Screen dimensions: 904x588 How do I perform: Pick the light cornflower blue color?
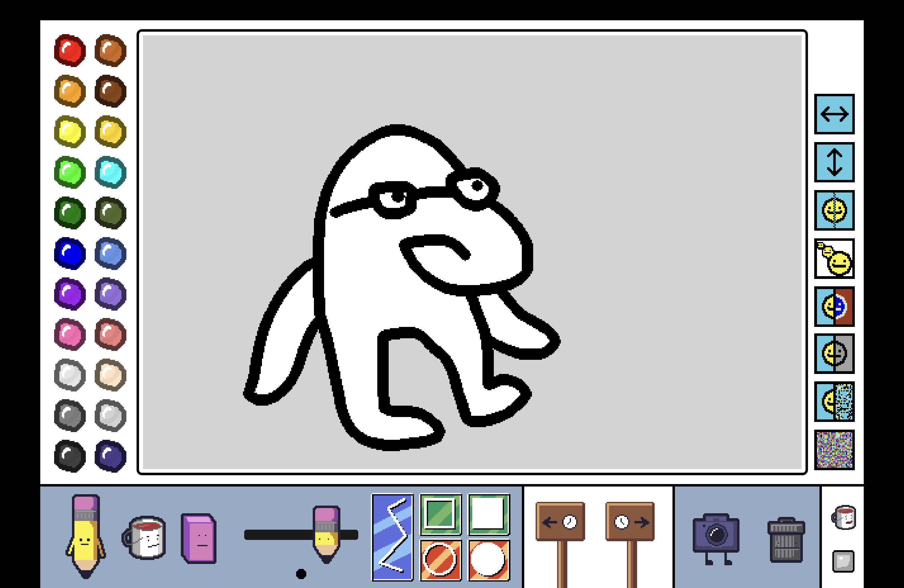click(110, 253)
